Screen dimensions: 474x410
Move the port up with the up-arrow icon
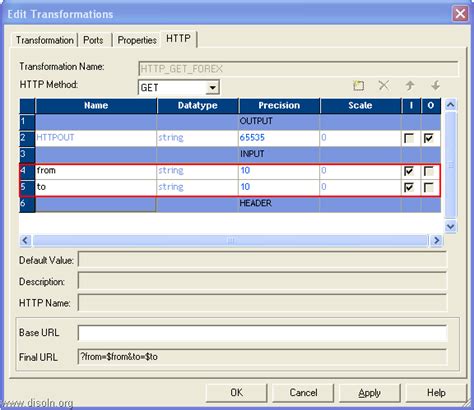pyautogui.click(x=410, y=86)
